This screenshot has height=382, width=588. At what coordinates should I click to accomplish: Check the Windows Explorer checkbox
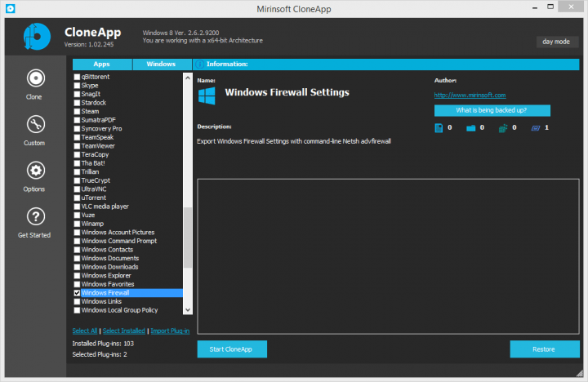pyautogui.click(x=77, y=276)
